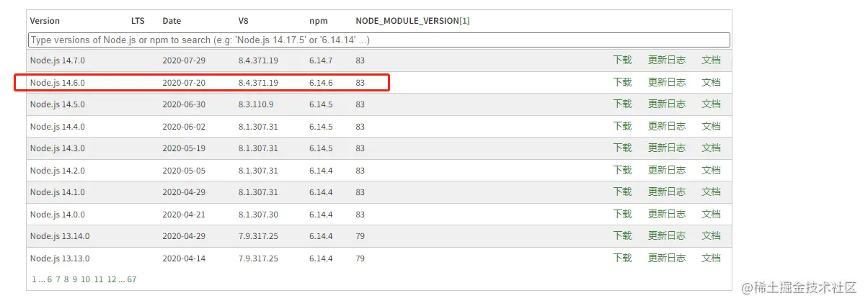The height and width of the screenshot is (306, 868).
Task: Download Node.js 14.7.0 via 下载 link
Action: pyautogui.click(x=622, y=60)
